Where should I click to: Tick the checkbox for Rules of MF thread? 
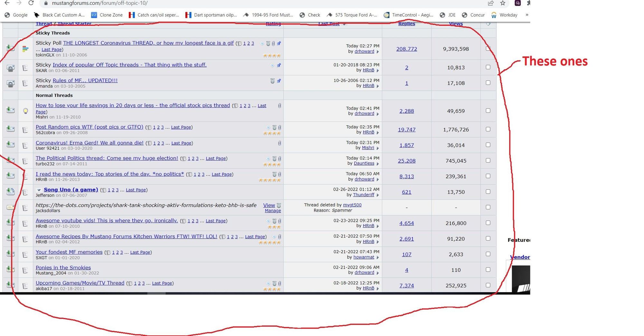[x=488, y=83]
